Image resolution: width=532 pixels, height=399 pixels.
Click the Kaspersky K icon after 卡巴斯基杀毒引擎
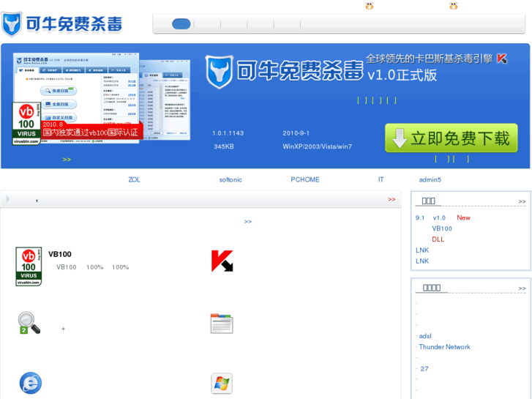click(502, 59)
